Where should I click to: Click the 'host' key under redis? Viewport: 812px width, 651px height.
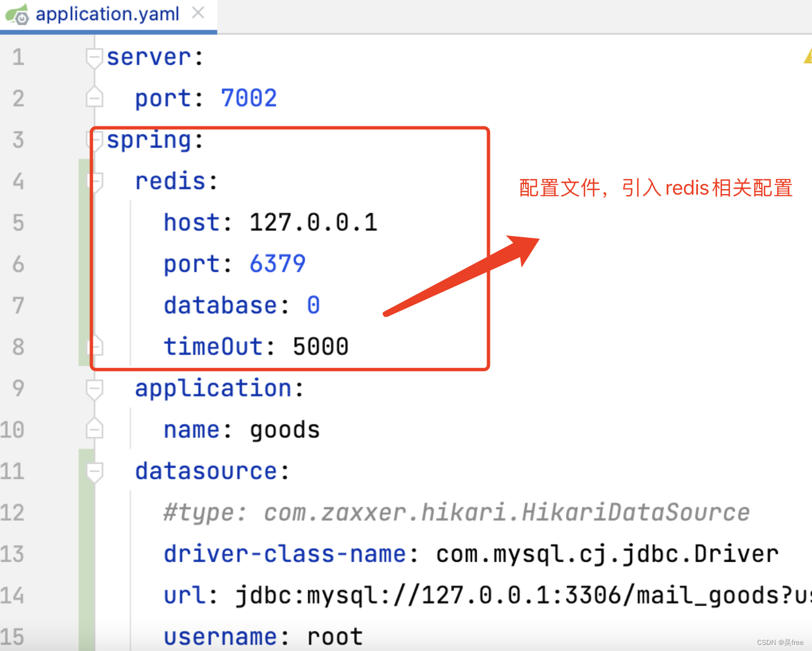[x=191, y=223]
